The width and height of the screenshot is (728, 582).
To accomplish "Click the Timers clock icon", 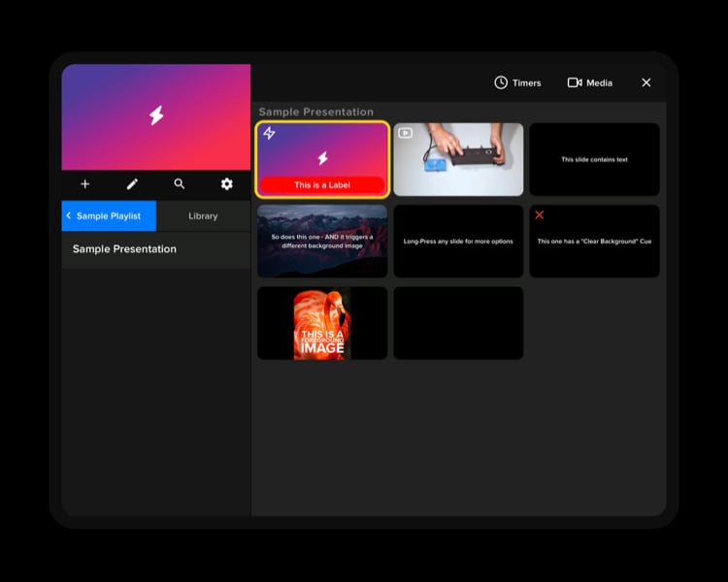I will (501, 82).
